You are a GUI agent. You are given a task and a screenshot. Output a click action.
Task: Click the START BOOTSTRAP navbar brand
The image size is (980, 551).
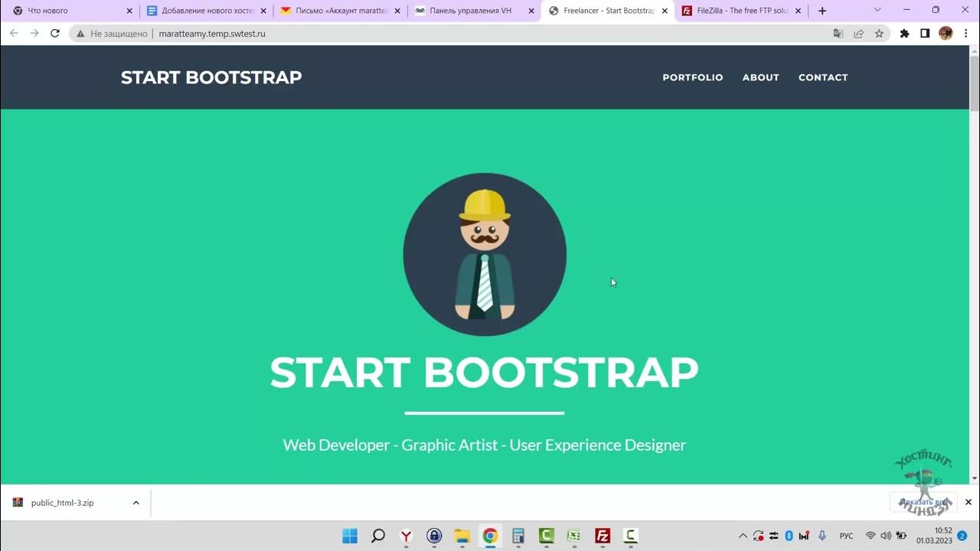(x=211, y=77)
